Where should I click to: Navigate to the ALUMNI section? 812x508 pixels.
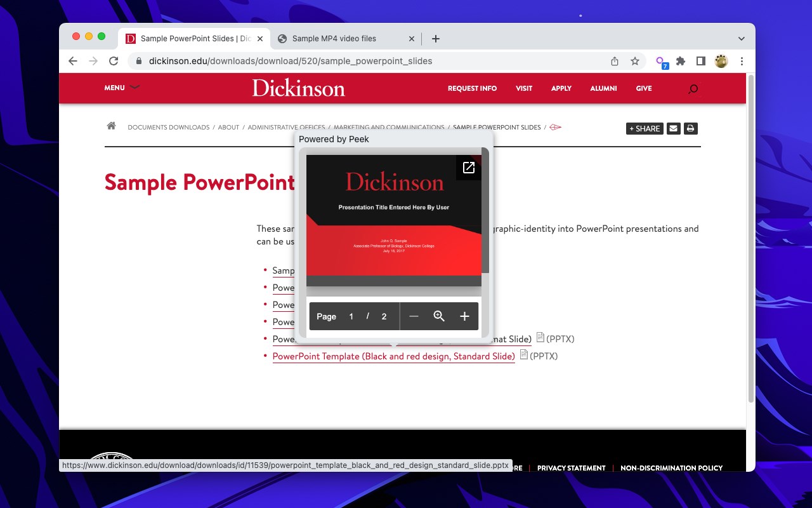coord(603,88)
